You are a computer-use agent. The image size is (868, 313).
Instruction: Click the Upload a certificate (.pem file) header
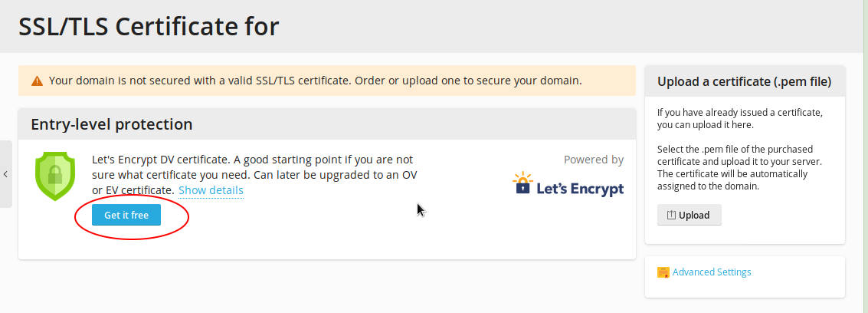744,81
